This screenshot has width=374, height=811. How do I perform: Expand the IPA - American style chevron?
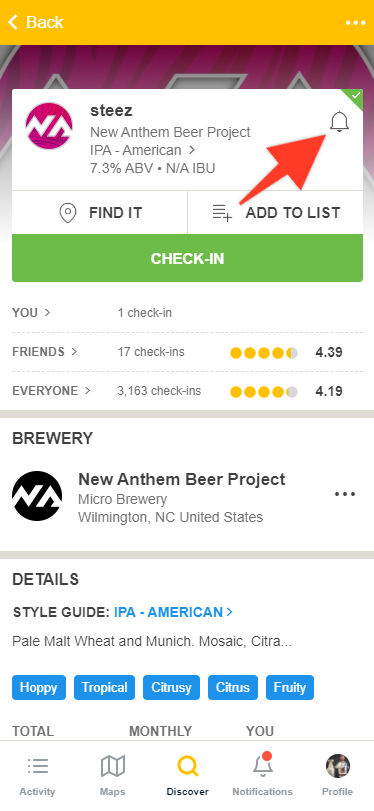click(192, 151)
